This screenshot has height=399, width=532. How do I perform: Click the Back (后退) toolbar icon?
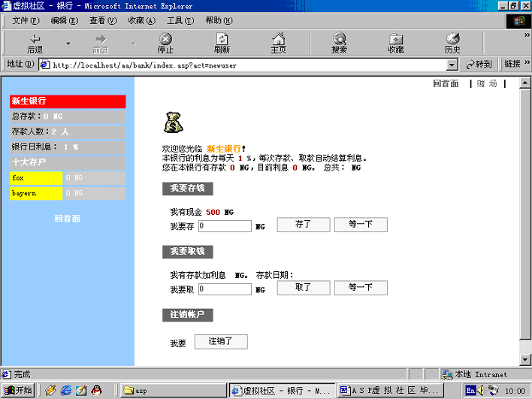coord(35,43)
